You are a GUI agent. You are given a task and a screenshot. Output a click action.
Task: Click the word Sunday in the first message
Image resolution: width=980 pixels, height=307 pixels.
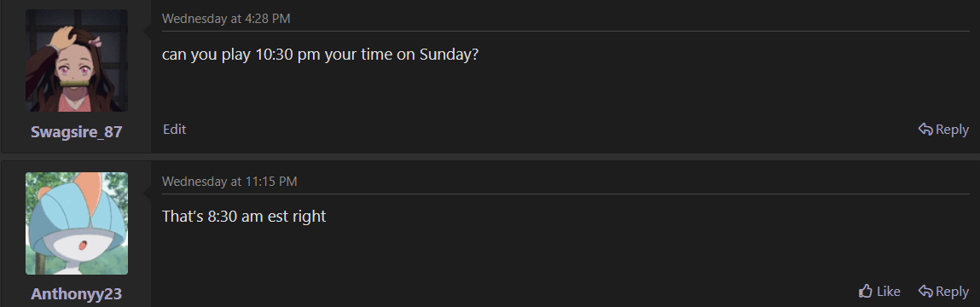pyautogui.click(x=449, y=55)
